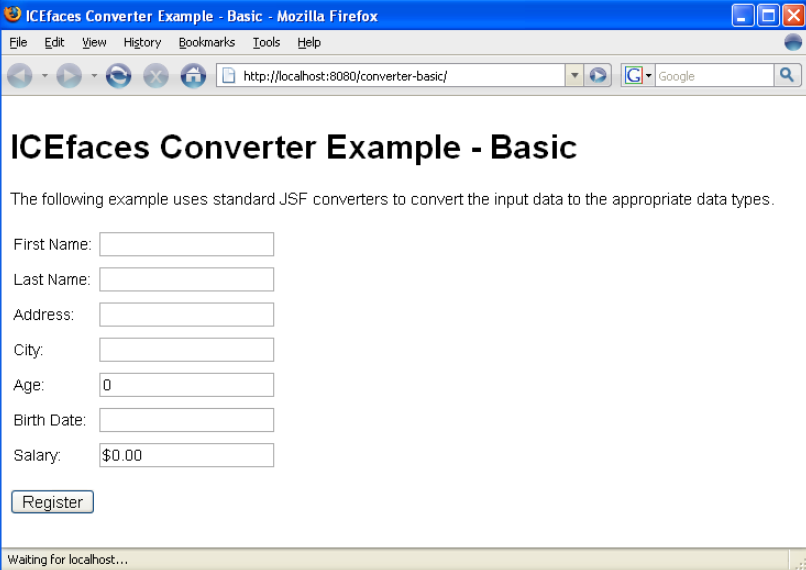806x570 pixels.
Task: Click the Google search box
Action: click(x=714, y=76)
